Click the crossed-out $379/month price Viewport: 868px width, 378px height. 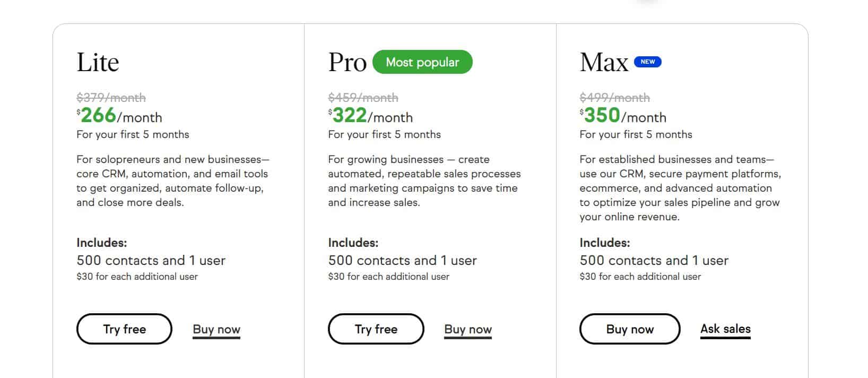pyautogui.click(x=111, y=98)
